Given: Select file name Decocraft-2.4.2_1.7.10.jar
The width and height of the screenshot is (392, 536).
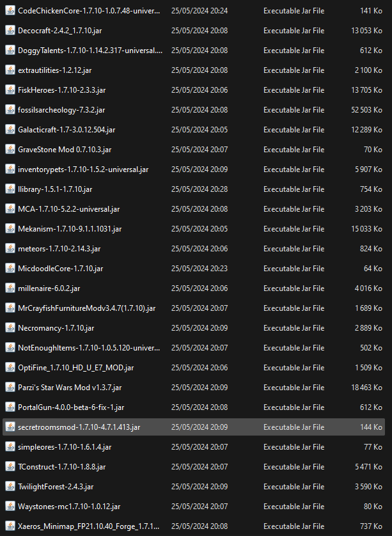Looking at the screenshot, I should tap(60, 31).
